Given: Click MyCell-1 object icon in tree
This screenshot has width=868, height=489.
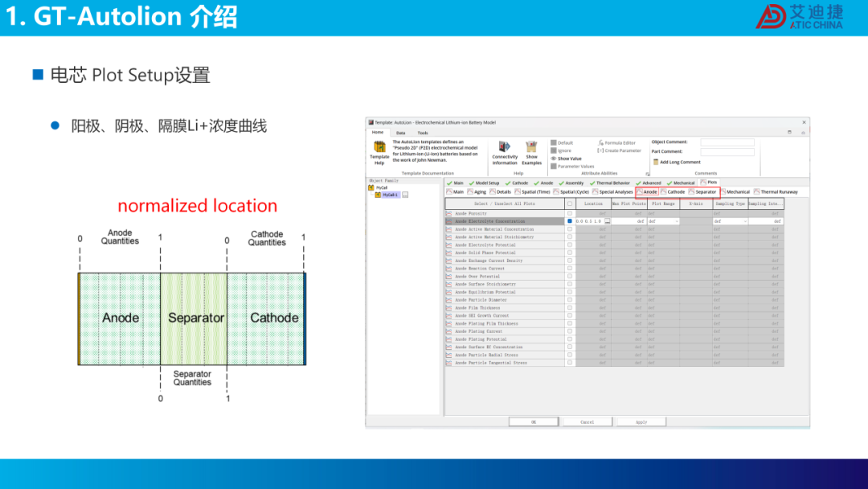Looking at the screenshot, I should coord(378,195).
